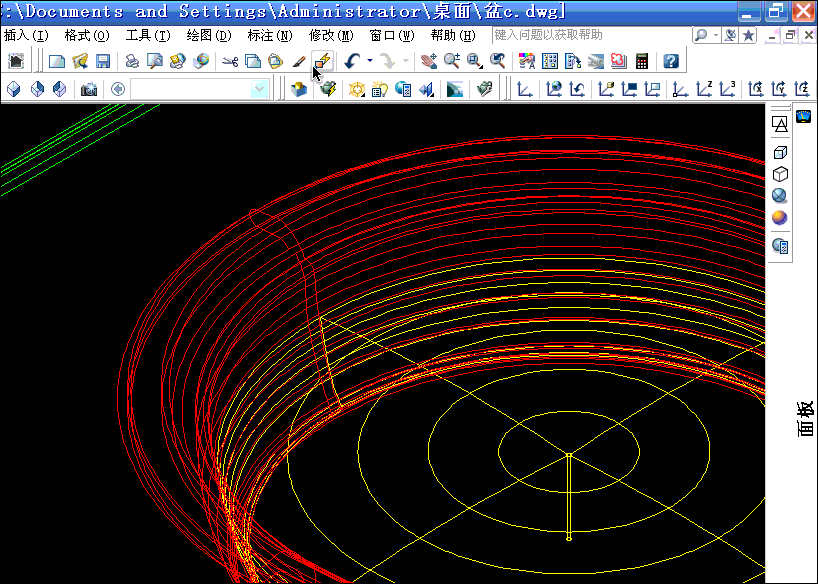
Task: Open the DesignCenter palette icon
Action: tap(548, 61)
